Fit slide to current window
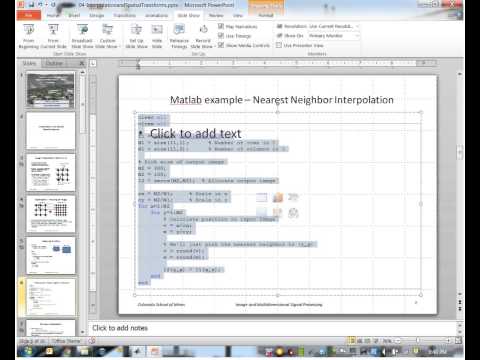 [x=458, y=341]
